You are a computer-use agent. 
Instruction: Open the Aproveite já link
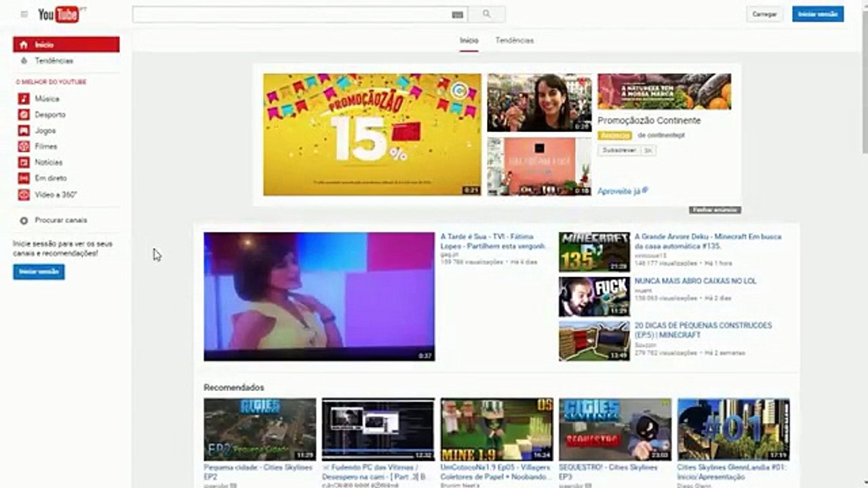tap(618, 192)
